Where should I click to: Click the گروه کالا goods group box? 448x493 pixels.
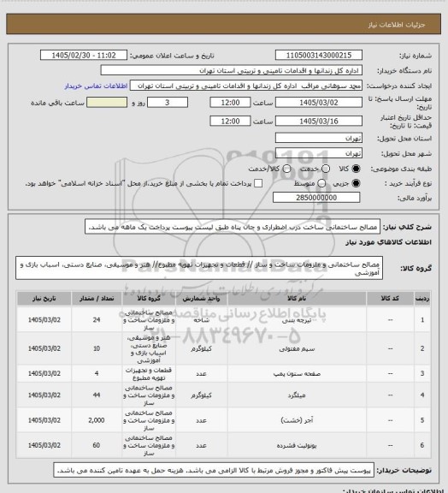[x=199, y=268]
